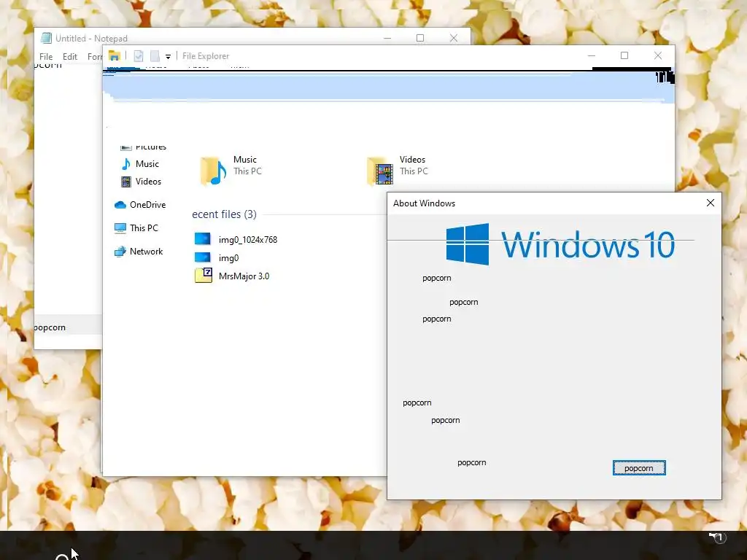Click the search circle icon on the taskbar
The height and width of the screenshot is (560, 747).
point(62,557)
